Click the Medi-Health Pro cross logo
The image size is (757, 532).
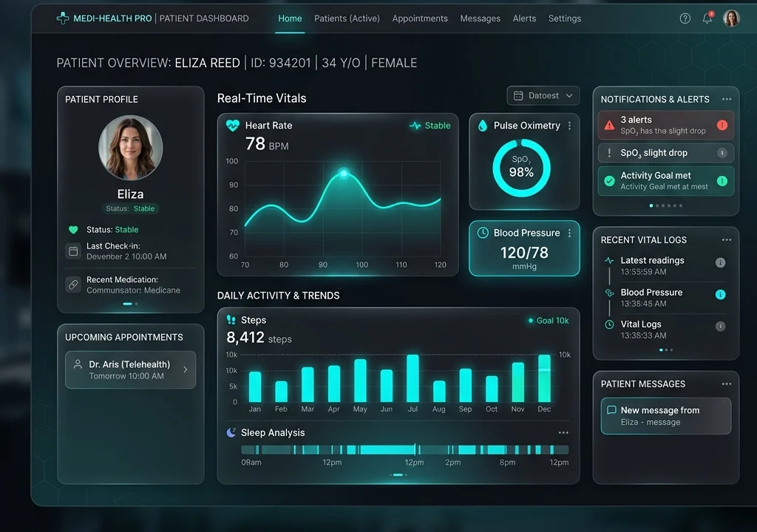pos(62,18)
